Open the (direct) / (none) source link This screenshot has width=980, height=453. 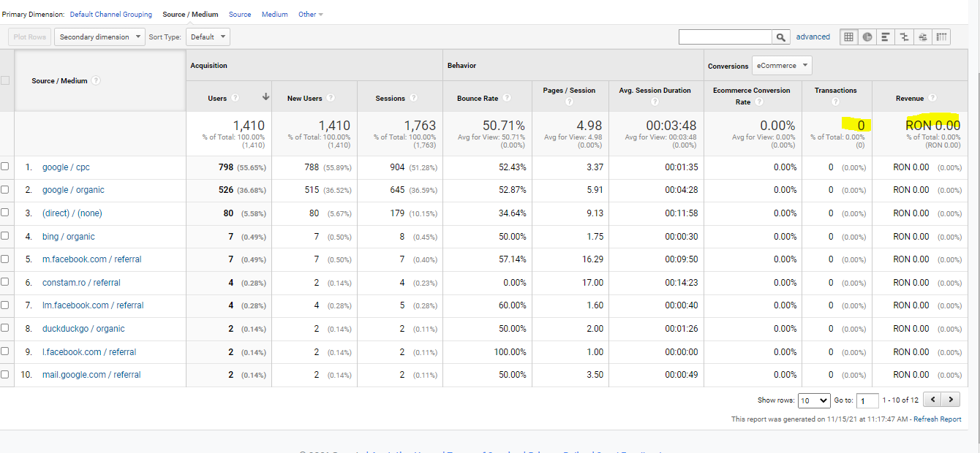click(72, 213)
